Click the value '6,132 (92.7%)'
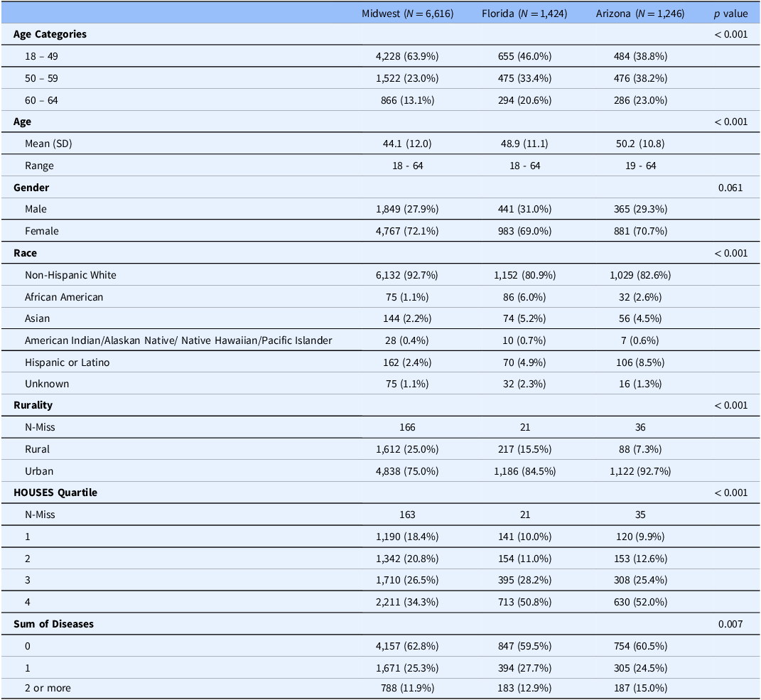The height and width of the screenshot is (700, 761). click(406, 275)
